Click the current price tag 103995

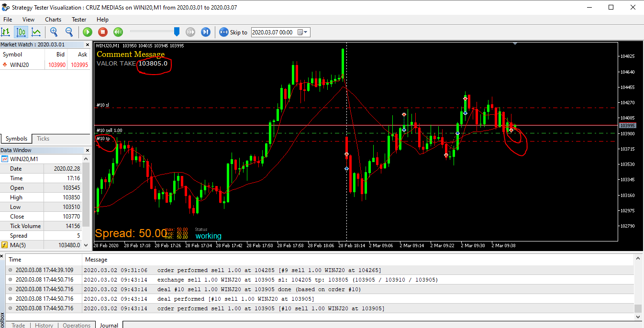tap(627, 126)
